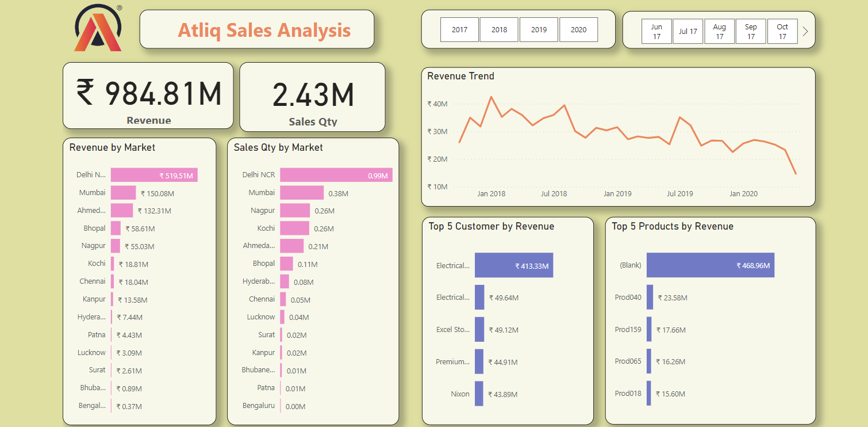Click the Revenue Trend line's highest peak
The image size is (868, 427).
tap(491, 97)
